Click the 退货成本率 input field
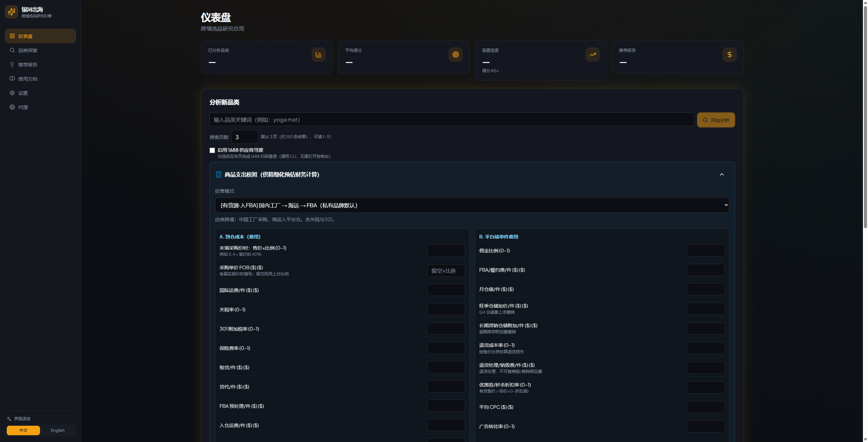Screen dimensions: 868x442 706,348
